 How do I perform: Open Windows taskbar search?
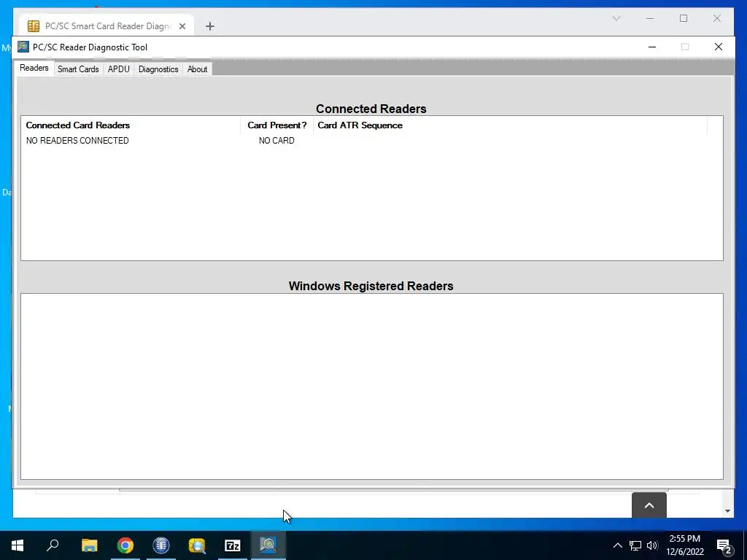[x=53, y=545]
